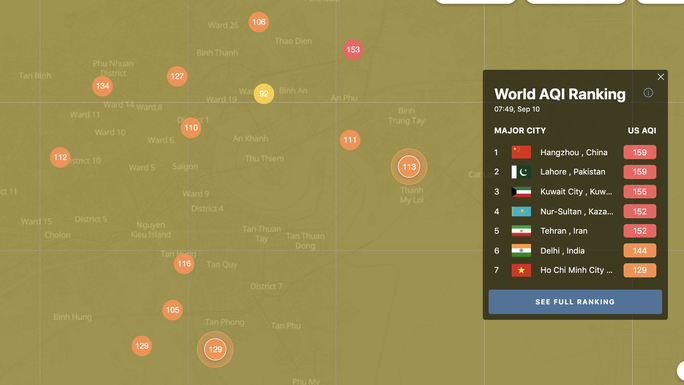684x385 pixels.
Task: Open the 127 AQI station marker
Action: (177, 76)
